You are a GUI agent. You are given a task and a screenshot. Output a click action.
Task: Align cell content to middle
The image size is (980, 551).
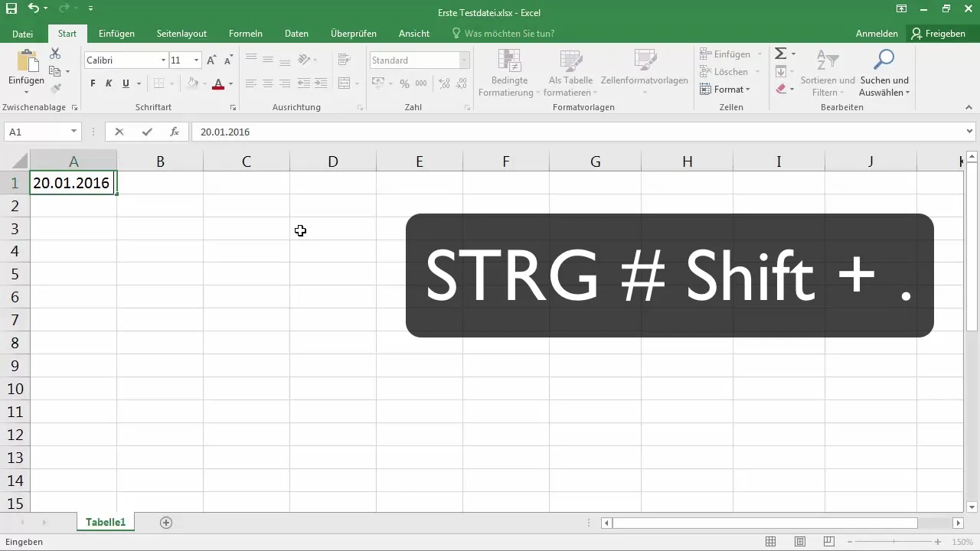(x=267, y=60)
